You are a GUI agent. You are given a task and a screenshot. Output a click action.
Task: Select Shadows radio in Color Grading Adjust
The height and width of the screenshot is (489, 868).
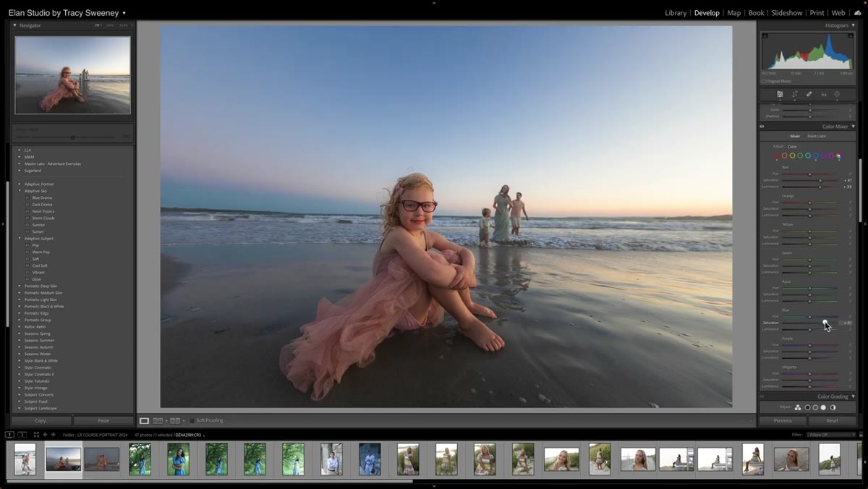click(807, 407)
